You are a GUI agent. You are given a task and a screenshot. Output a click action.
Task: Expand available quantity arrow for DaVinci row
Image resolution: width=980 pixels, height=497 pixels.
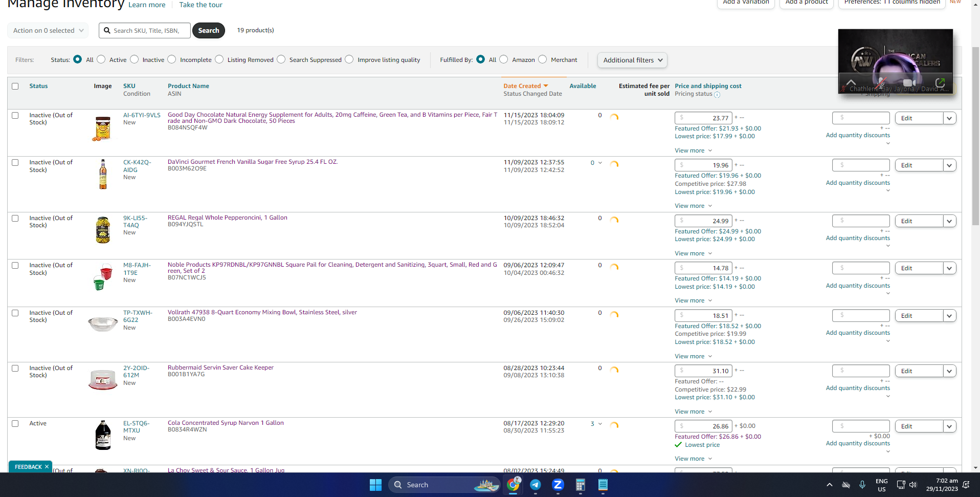coord(600,163)
